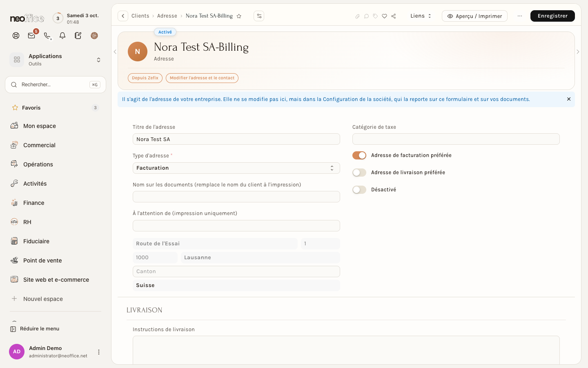The height and width of the screenshot is (368, 588).
Task: Open the three-dot more actions menu
Action: pyautogui.click(x=520, y=16)
